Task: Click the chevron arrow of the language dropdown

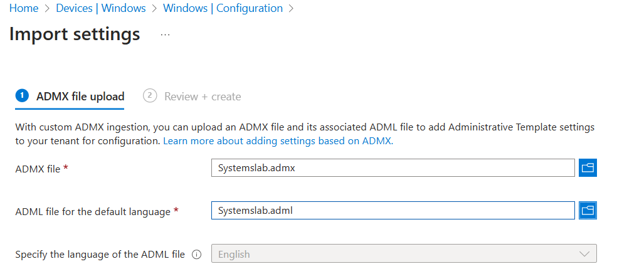Action: 584,254
